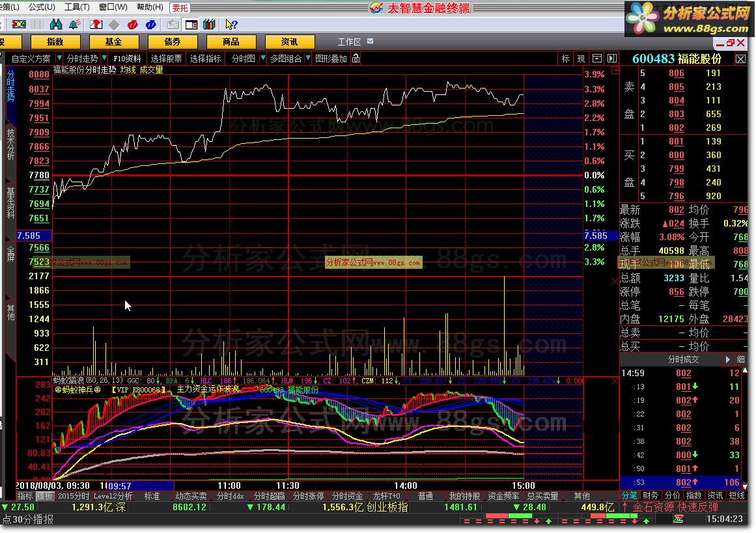Switch to the 分价 tab in side panel
Screen dimensions: 756x533
click(x=672, y=495)
